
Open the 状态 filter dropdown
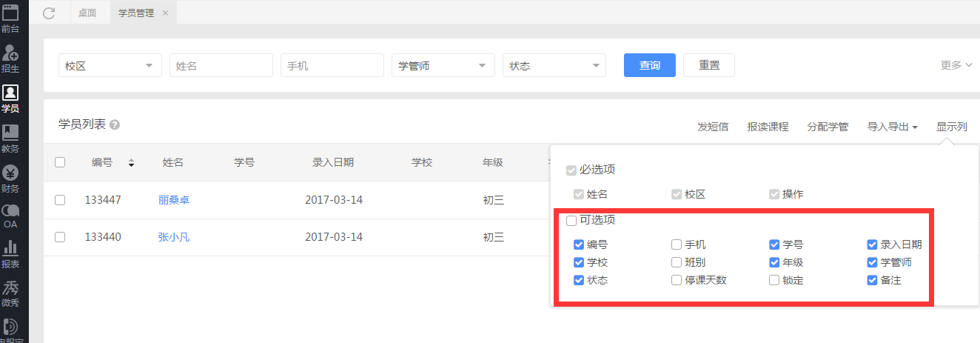coord(554,65)
